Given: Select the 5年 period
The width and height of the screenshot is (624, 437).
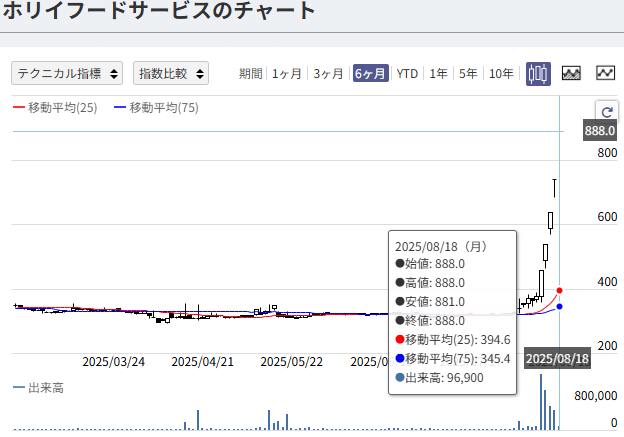Looking at the screenshot, I should click(468, 74).
